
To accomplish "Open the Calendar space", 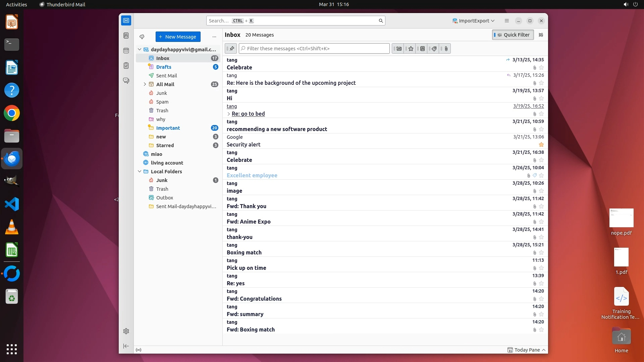I will click(126, 51).
